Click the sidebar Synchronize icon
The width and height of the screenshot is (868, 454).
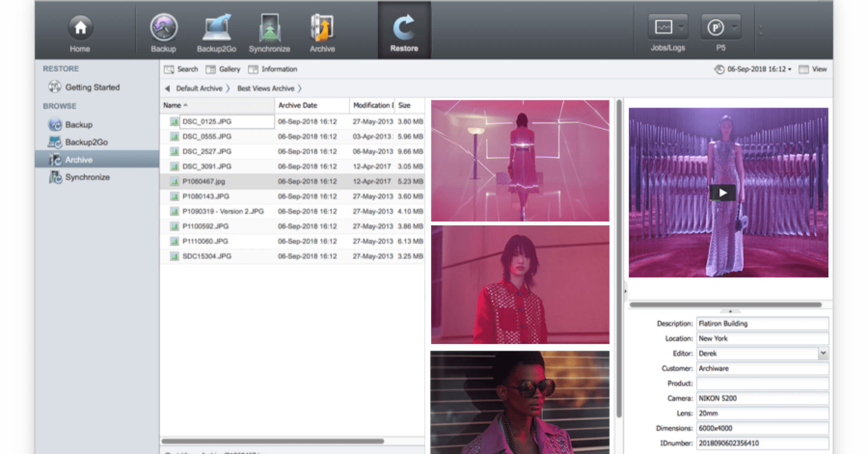(x=55, y=177)
